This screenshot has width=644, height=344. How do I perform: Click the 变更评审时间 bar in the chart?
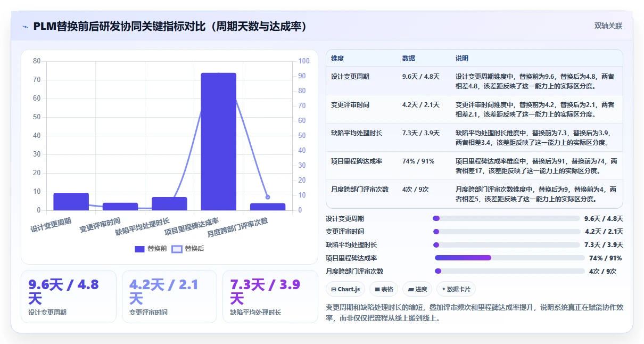(x=120, y=207)
